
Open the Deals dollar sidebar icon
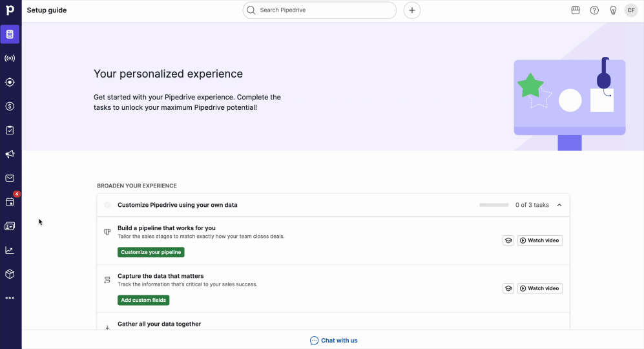(10, 106)
